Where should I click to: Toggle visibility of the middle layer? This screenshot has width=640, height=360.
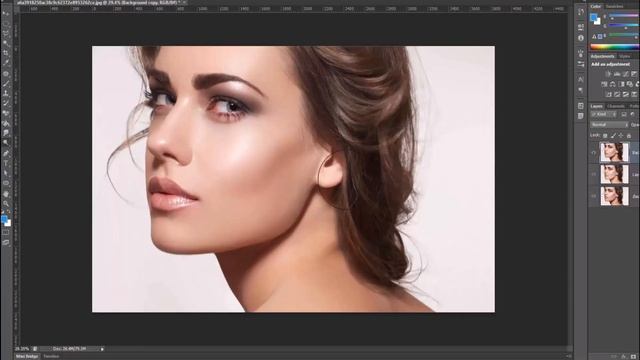pyautogui.click(x=594, y=174)
